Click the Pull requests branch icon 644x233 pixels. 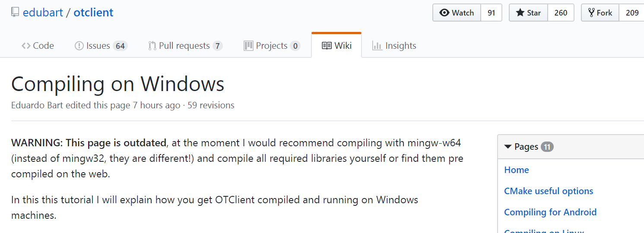[x=152, y=46]
